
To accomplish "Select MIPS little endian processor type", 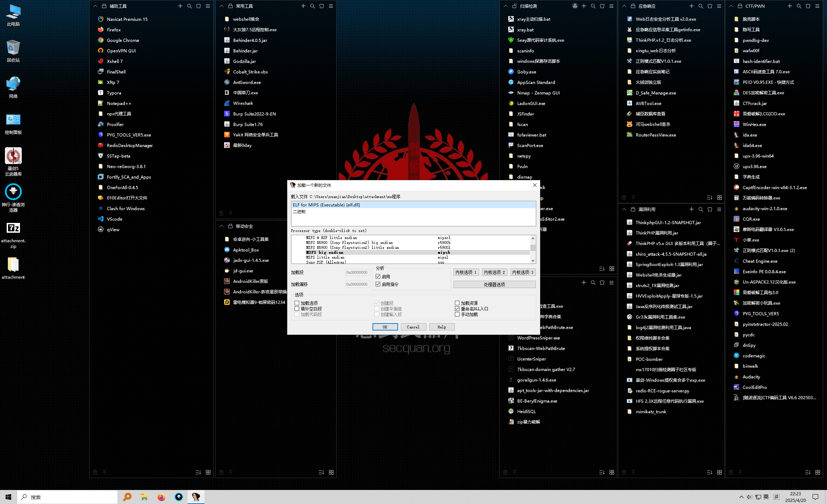I will 325,257.
